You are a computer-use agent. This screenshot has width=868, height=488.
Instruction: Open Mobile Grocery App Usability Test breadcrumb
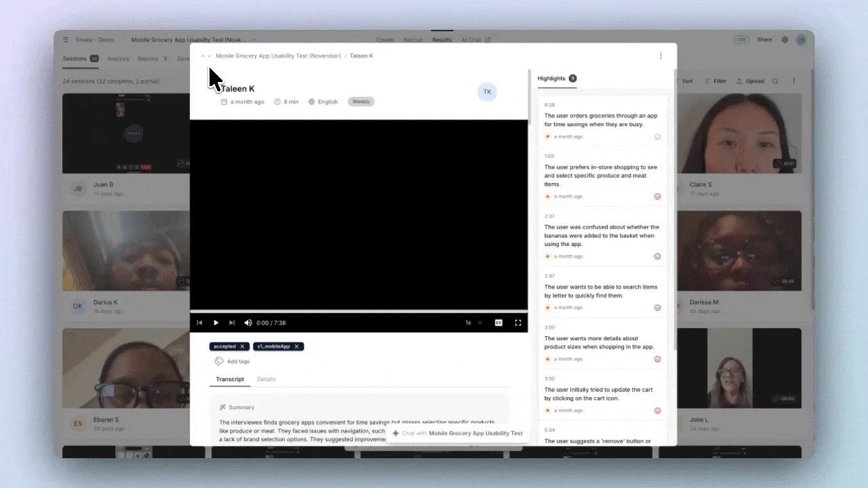tap(278, 56)
